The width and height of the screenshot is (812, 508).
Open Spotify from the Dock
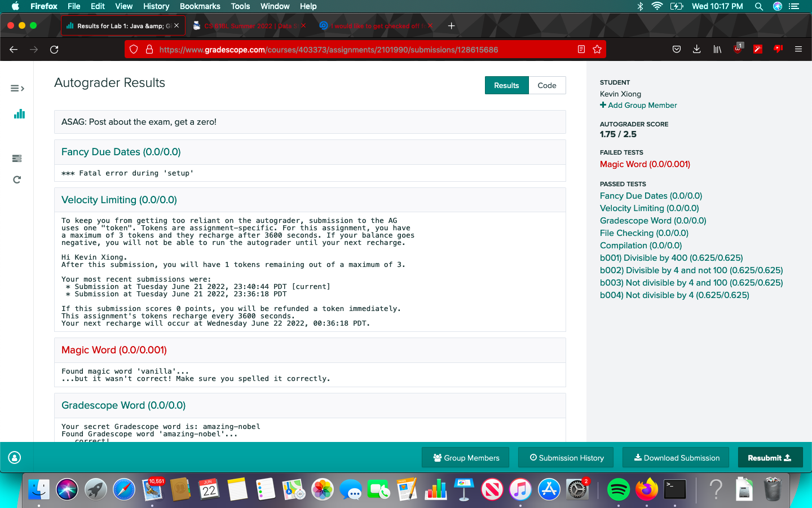[618, 489]
